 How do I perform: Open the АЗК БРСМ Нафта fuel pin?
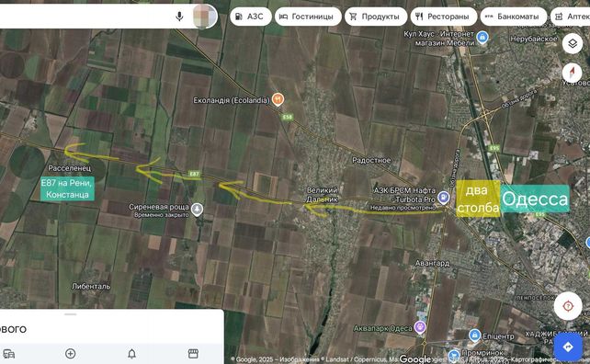coord(444,198)
